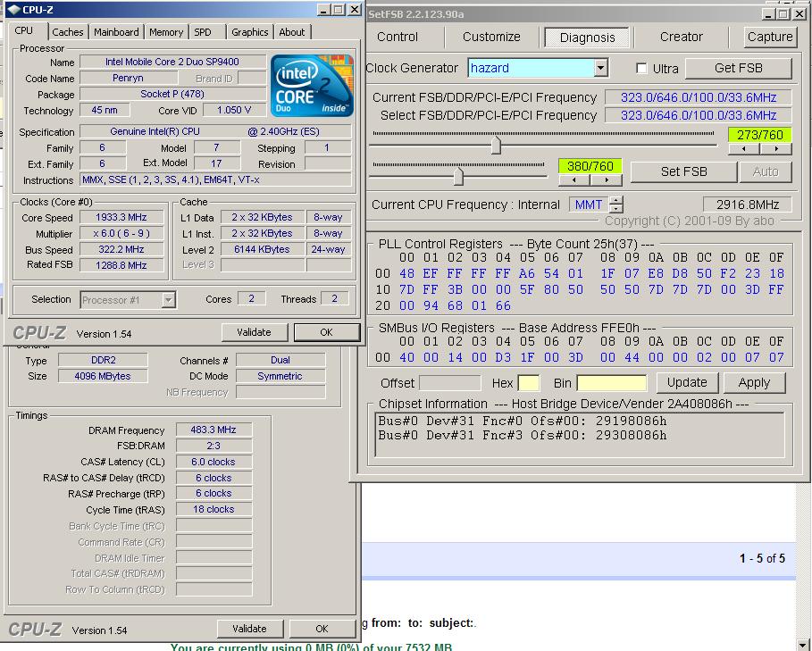Click the Cycle Time 18 clocks value

(213, 509)
